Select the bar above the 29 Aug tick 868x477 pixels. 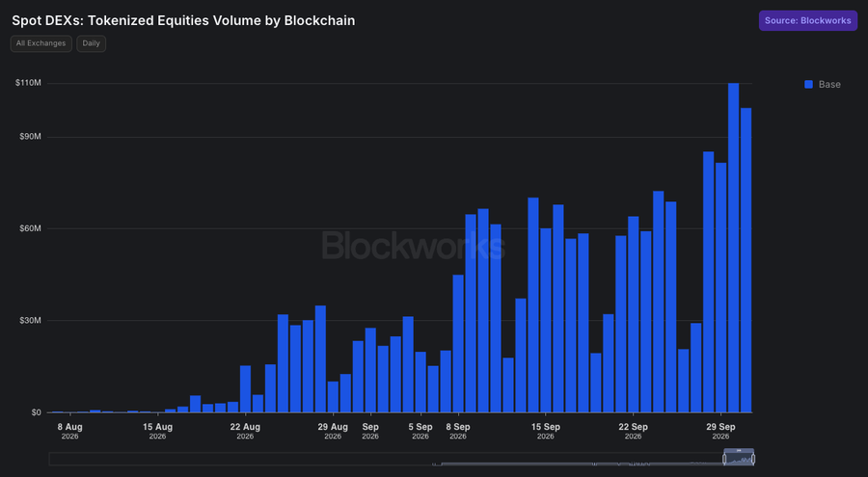334,397
